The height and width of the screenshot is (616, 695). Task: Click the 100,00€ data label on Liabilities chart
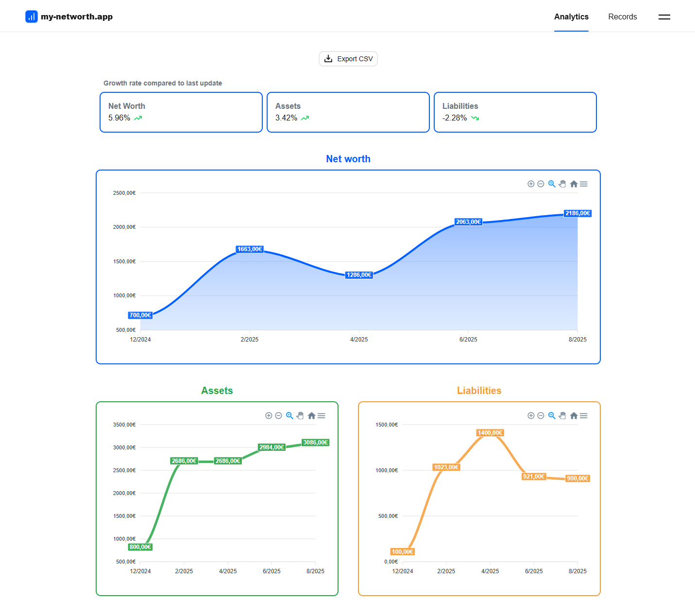403,552
